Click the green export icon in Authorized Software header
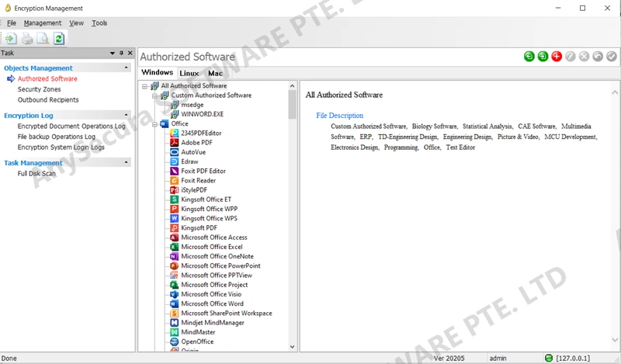 click(x=543, y=57)
